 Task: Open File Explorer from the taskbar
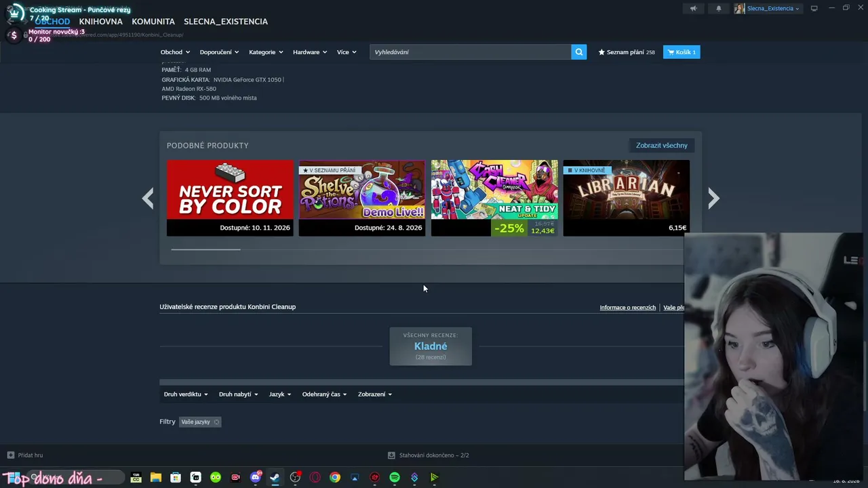click(155, 477)
